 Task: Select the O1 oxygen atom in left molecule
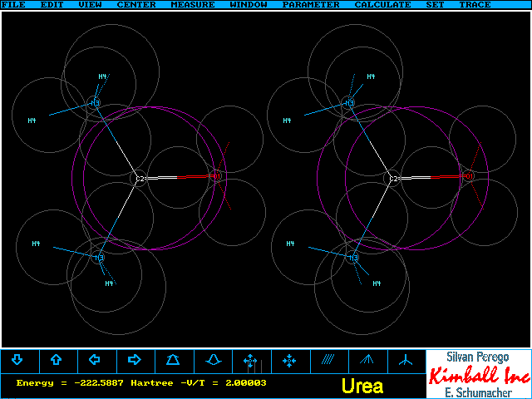[217, 176]
